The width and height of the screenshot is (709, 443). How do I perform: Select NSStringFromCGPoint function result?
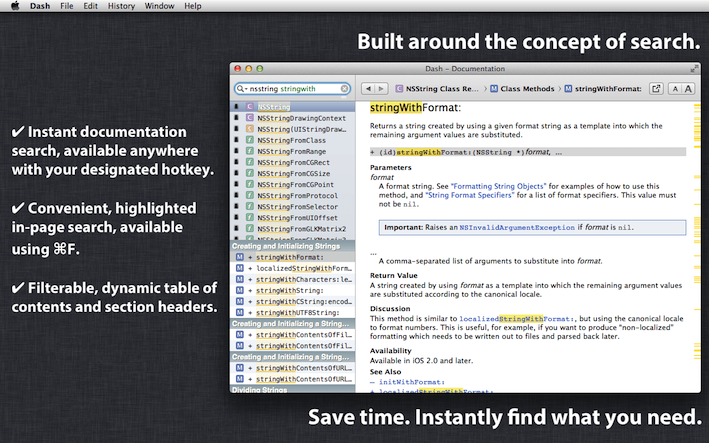(x=293, y=184)
